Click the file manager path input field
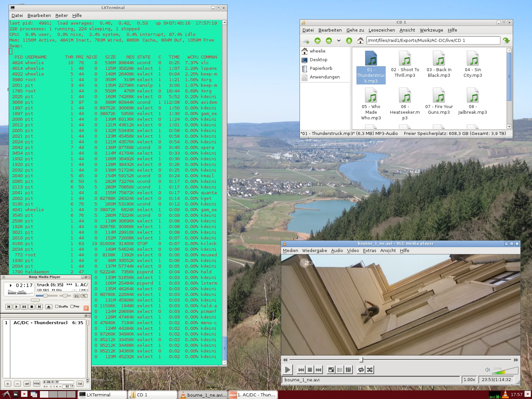 coord(433,41)
